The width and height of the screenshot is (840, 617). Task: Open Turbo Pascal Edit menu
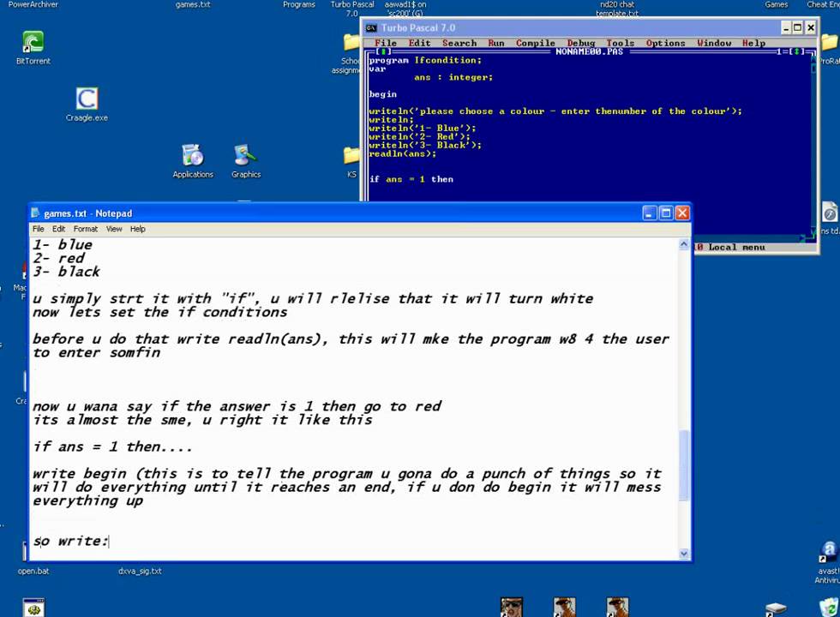point(419,43)
